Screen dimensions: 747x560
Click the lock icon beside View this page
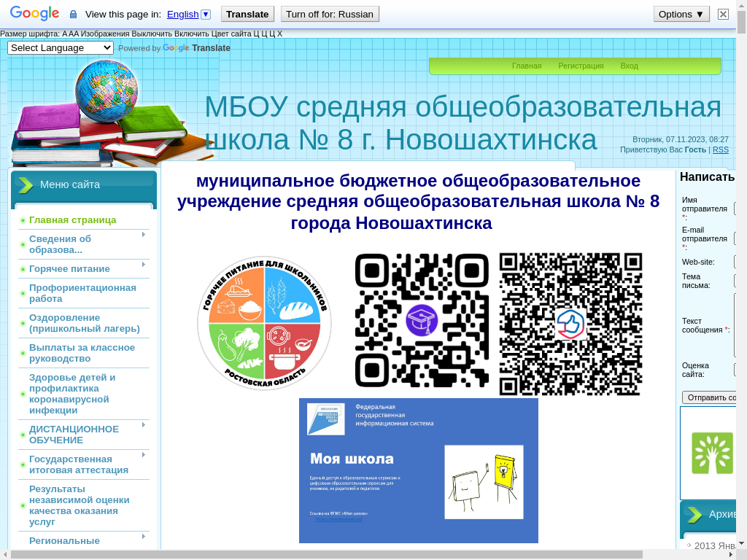73,15
